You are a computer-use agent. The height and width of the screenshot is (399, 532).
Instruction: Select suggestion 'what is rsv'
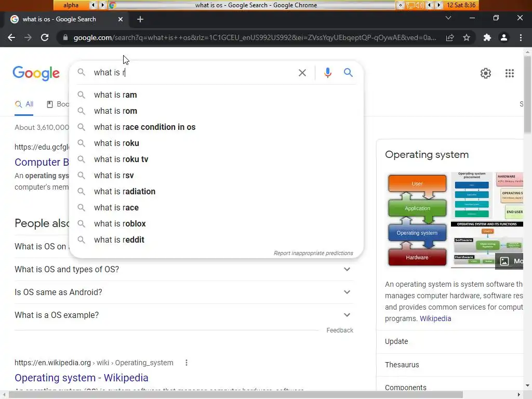[216, 176]
